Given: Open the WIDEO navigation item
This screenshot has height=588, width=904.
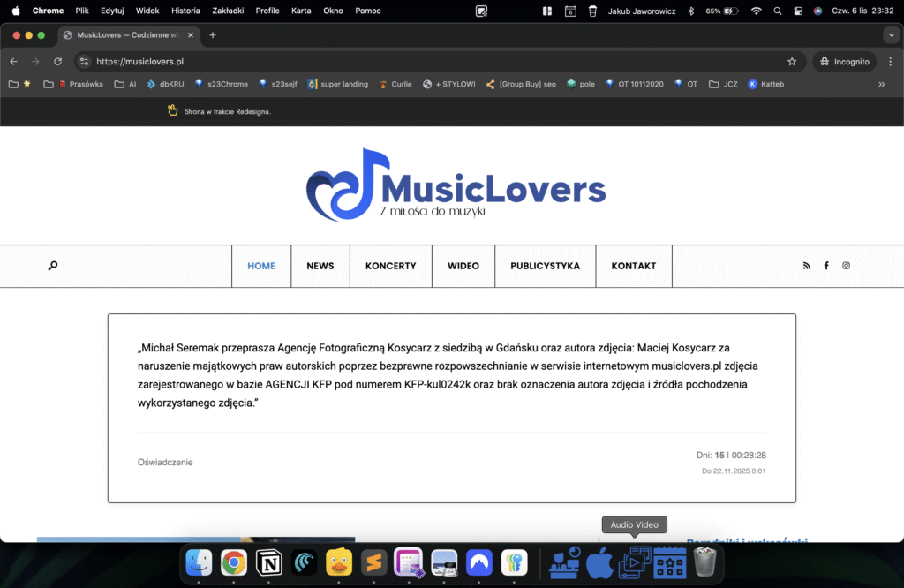Looking at the screenshot, I should pos(463,266).
